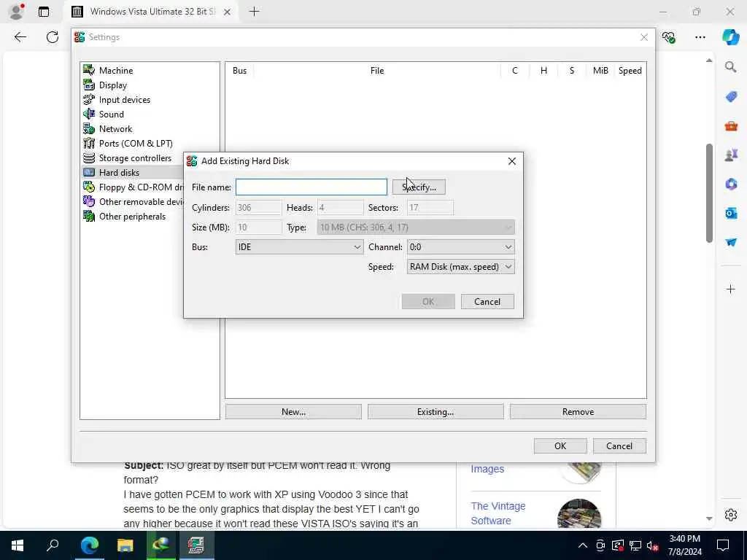Open File Explorer from taskbar
747x560 pixels.
click(x=125, y=545)
